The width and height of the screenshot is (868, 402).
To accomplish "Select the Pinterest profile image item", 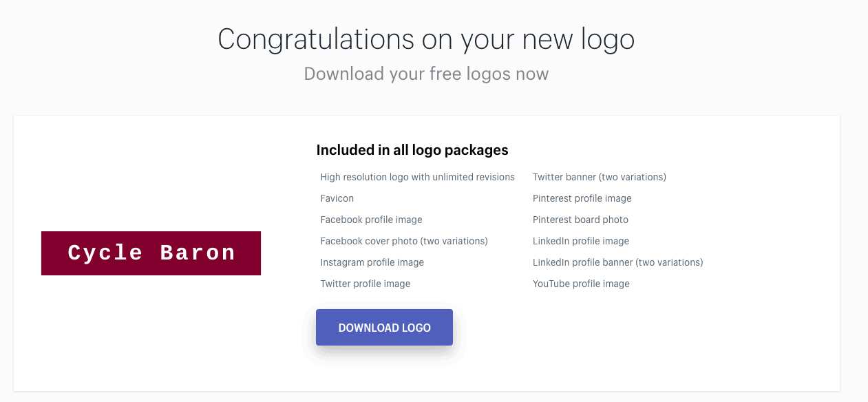I will click(x=582, y=198).
